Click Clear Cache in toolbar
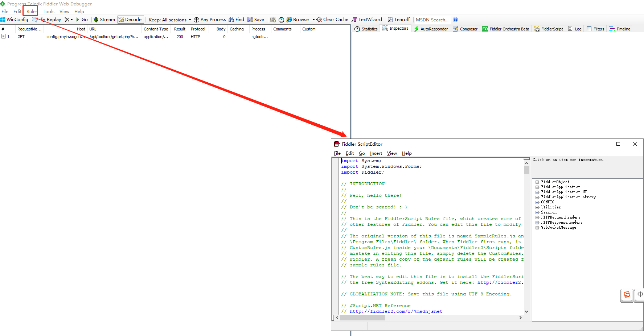This screenshot has height=336, width=644. coord(332,20)
